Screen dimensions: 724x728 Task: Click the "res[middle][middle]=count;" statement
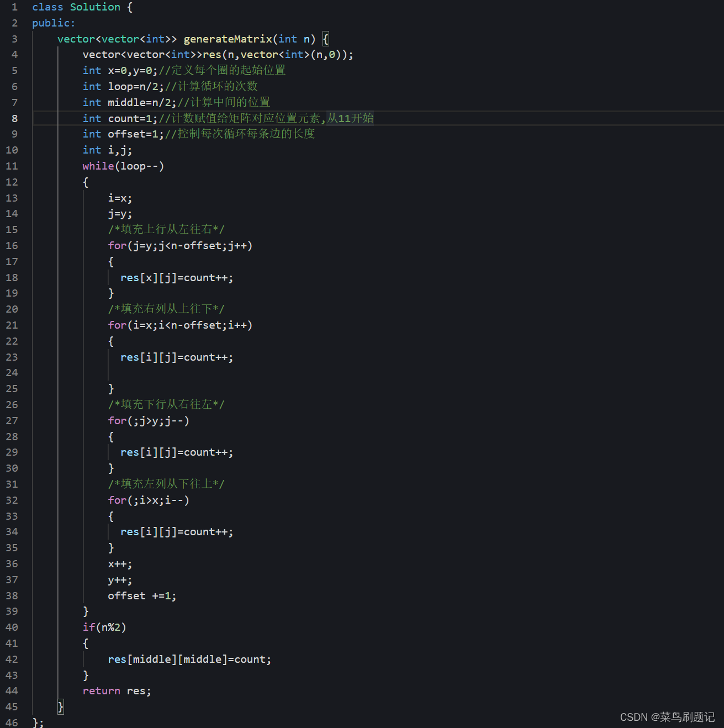click(x=189, y=660)
